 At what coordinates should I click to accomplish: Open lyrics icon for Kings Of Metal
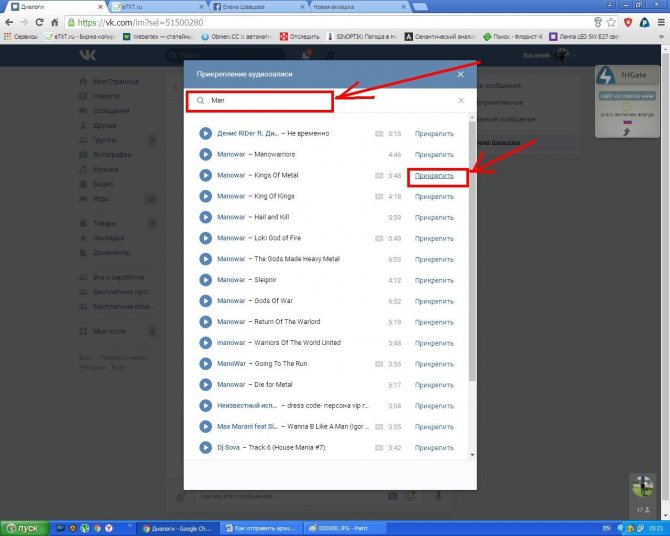(x=379, y=176)
